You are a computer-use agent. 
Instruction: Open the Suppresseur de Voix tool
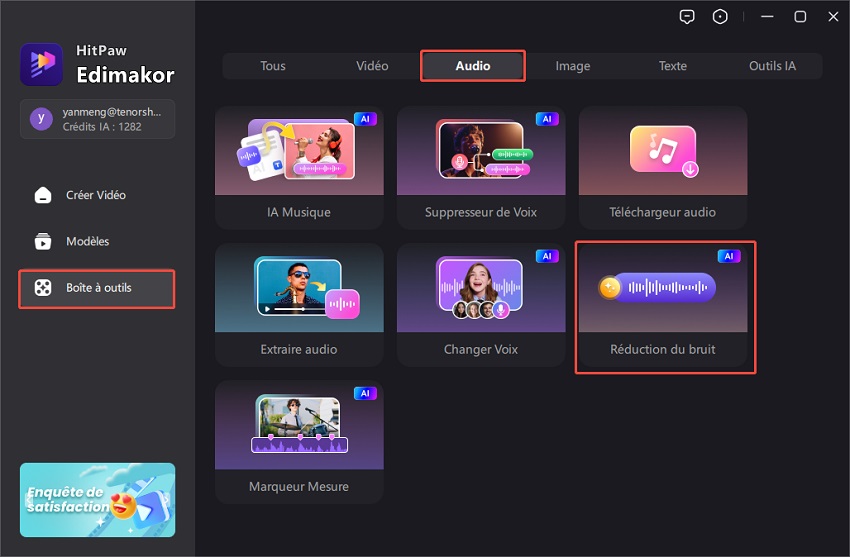point(481,168)
